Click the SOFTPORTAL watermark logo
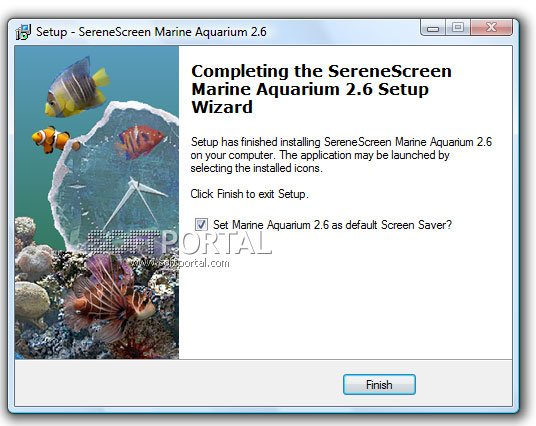Image resolution: width=536 pixels, height=426 pixels. point(179,242)
